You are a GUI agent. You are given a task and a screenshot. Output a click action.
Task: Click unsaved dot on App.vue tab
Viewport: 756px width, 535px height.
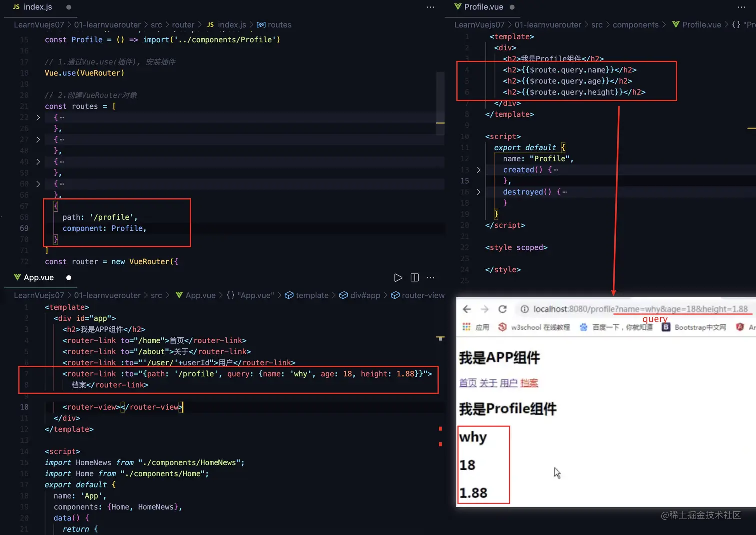[69, 278]
